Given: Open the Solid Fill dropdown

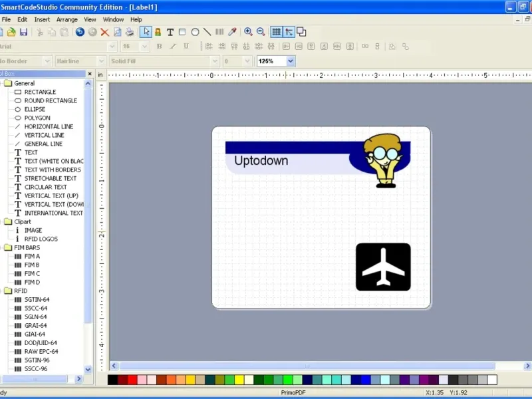Looking at the screenshot, I should coord(214,61).
